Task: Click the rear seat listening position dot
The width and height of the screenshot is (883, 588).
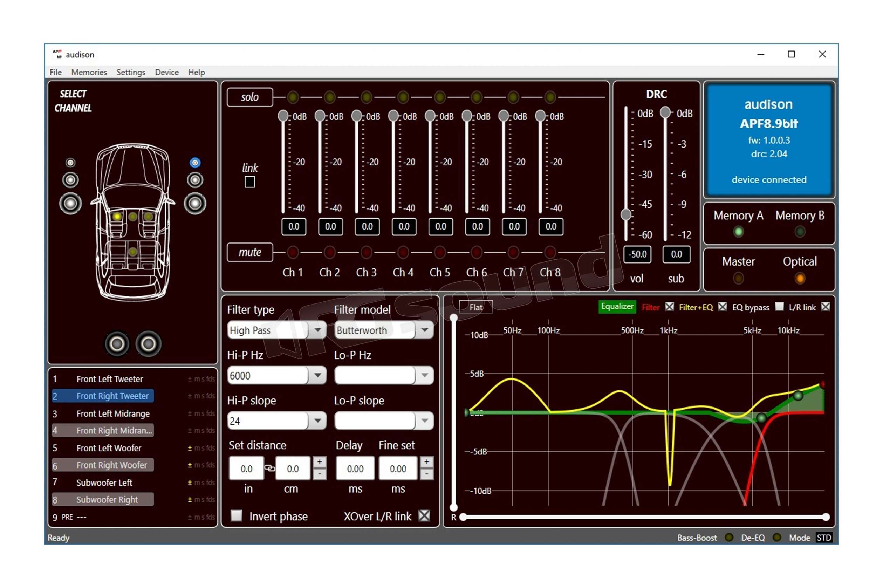Action: point(133,252)
